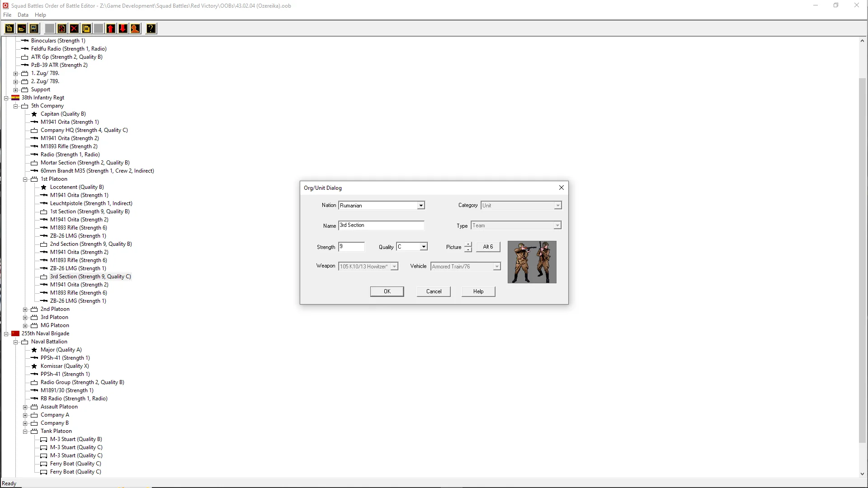Collapse the 1st Platoon tree node
868x488 pixels.
25,179
